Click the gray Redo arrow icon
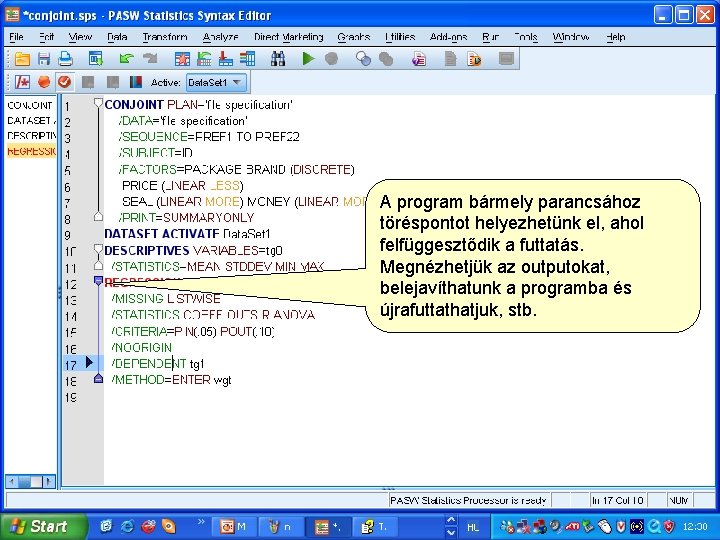The image size is (720, 540). pos(150,58)
